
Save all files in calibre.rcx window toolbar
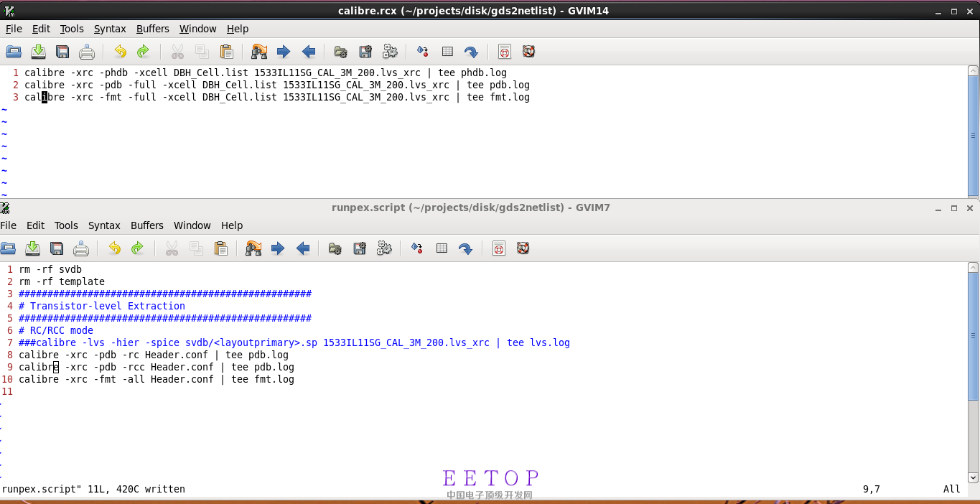62,52
